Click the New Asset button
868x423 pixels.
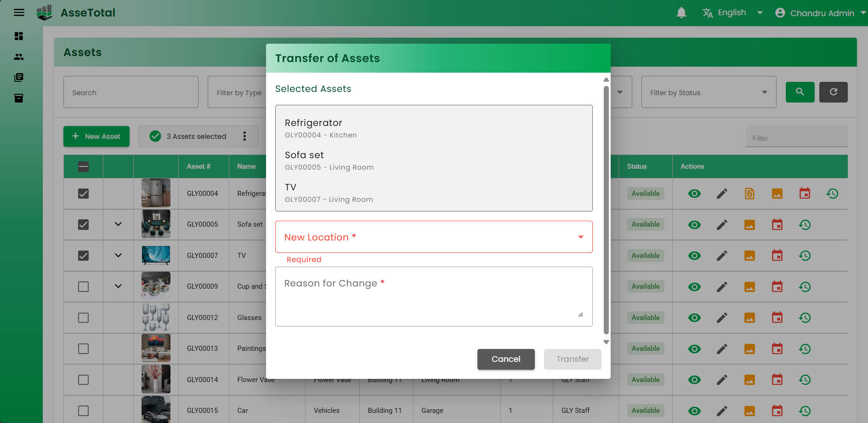(x=96, y=136)
